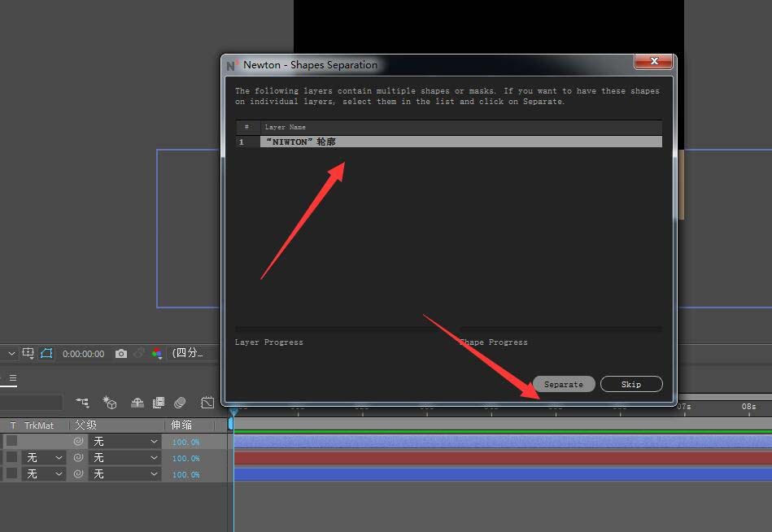Screen dimensions: 772x532
Task: Enable the frame blending icon
Action: (159, 403)
